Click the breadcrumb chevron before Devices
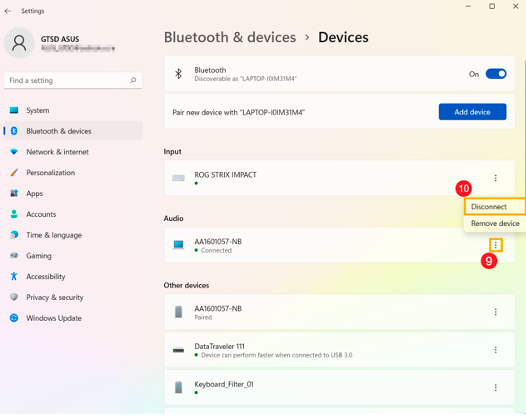 307,37
